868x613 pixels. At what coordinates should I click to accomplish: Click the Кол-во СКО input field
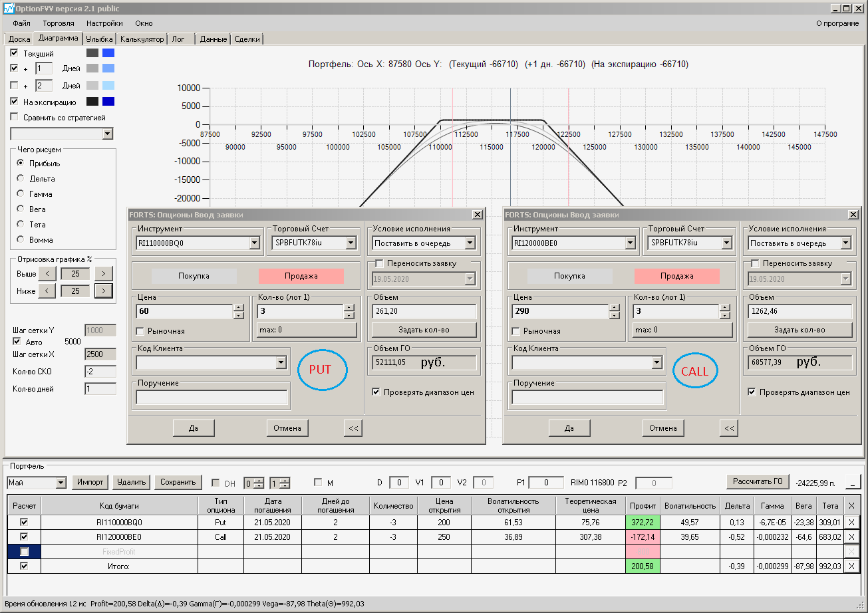pos(100,372)
